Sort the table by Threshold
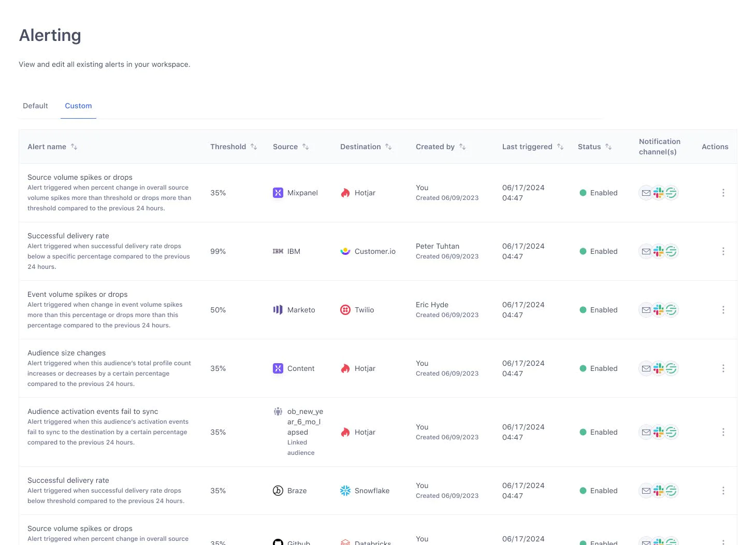 click(253, 147)
